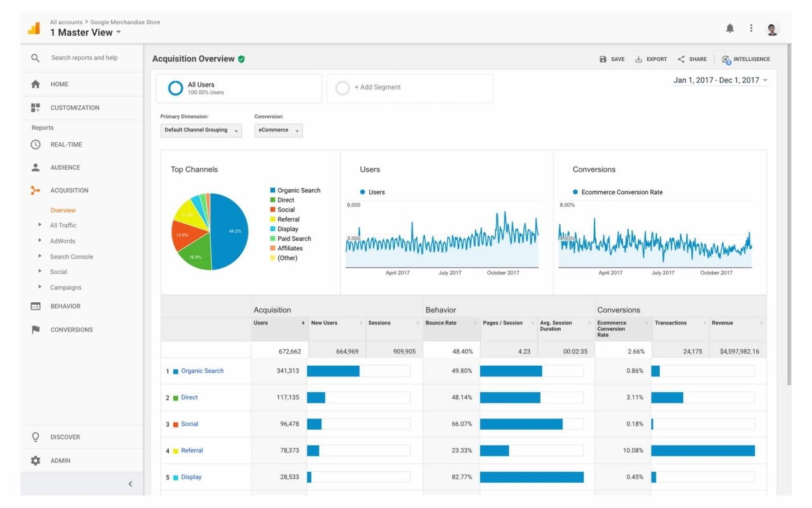The height and width of the screenshot is (508, 812).
Task: Open the Display channel link
Action: (191, 477)
